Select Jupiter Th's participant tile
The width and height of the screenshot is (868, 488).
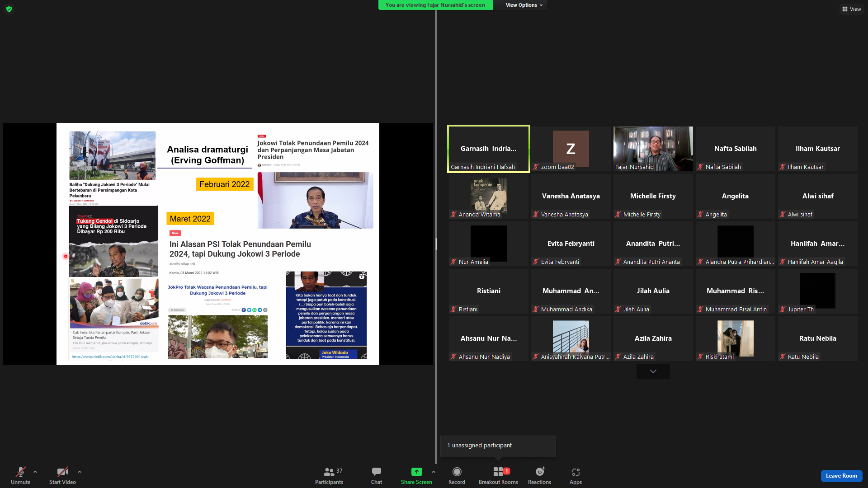point(817,291)
